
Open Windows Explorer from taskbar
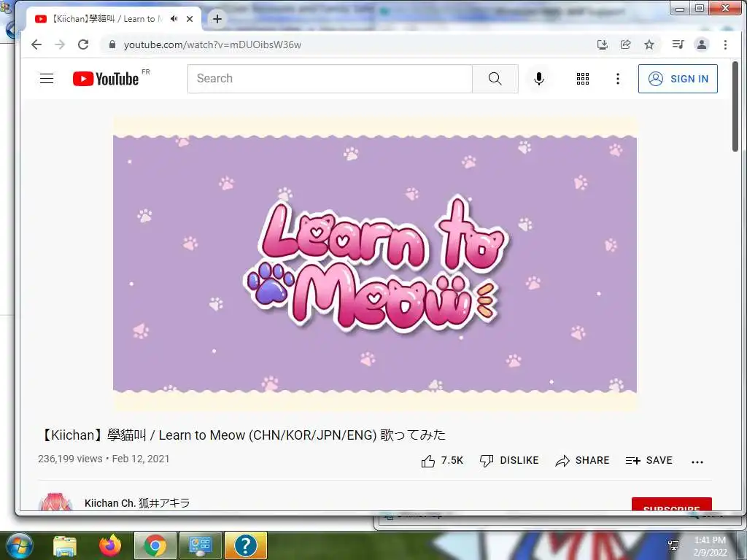click(x=64, y=545)
